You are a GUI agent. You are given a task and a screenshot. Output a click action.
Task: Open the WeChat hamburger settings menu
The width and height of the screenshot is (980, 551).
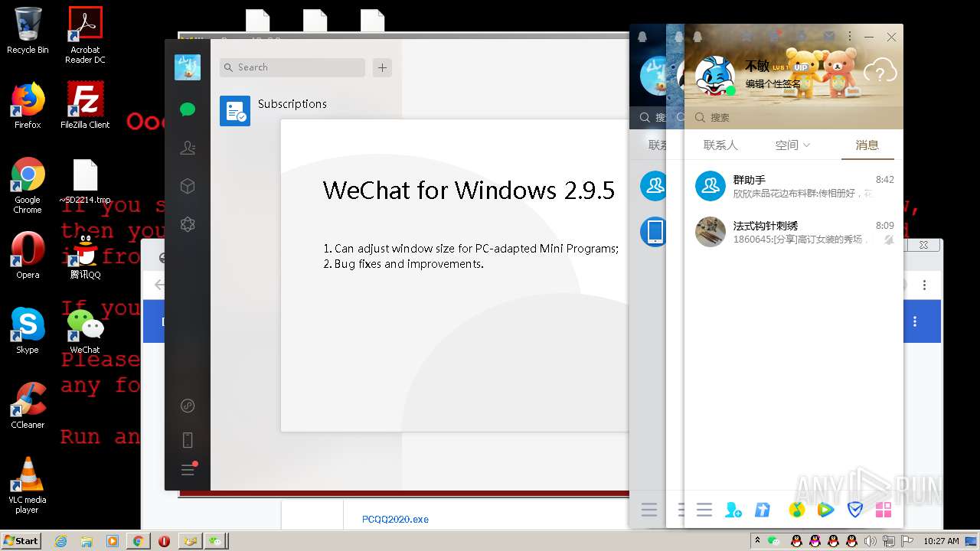point(188,470)
